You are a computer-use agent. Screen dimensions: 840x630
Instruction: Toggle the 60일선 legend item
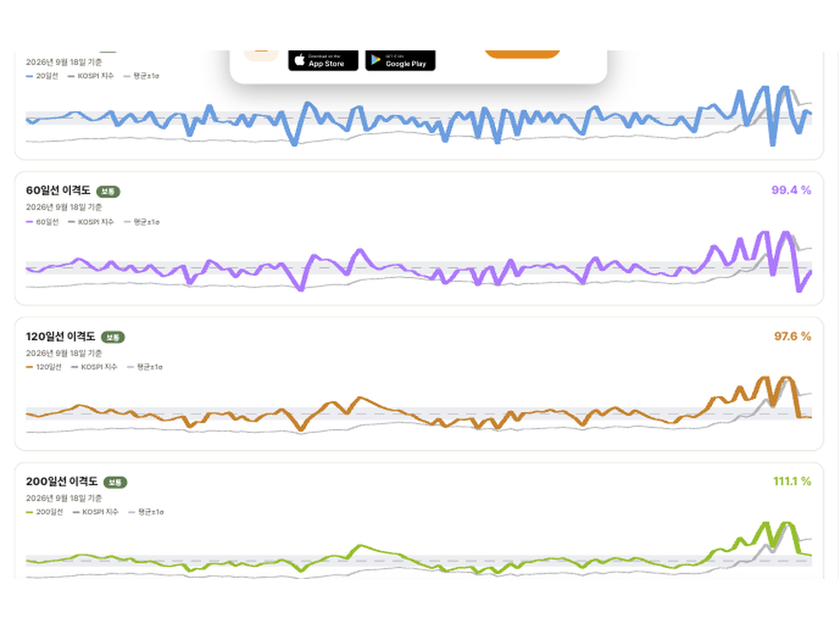click(42, 222)
